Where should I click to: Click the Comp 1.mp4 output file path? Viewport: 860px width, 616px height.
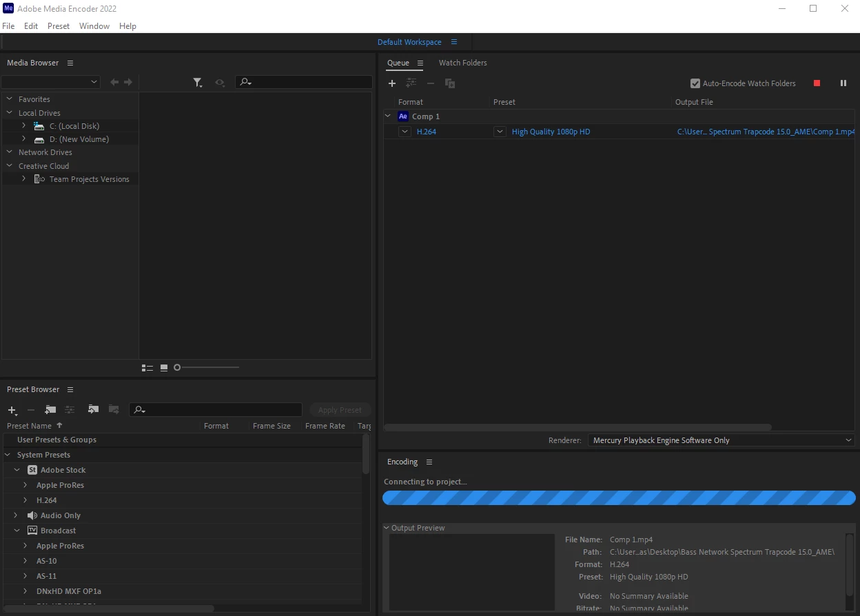pyautogui.click(x=766, y=132)
